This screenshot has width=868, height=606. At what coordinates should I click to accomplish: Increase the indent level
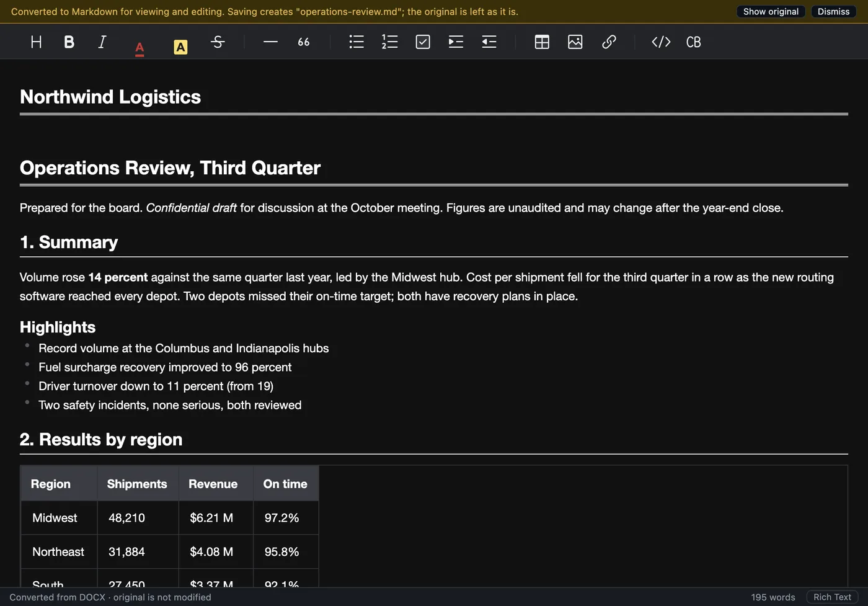click(x=456, y=42)
